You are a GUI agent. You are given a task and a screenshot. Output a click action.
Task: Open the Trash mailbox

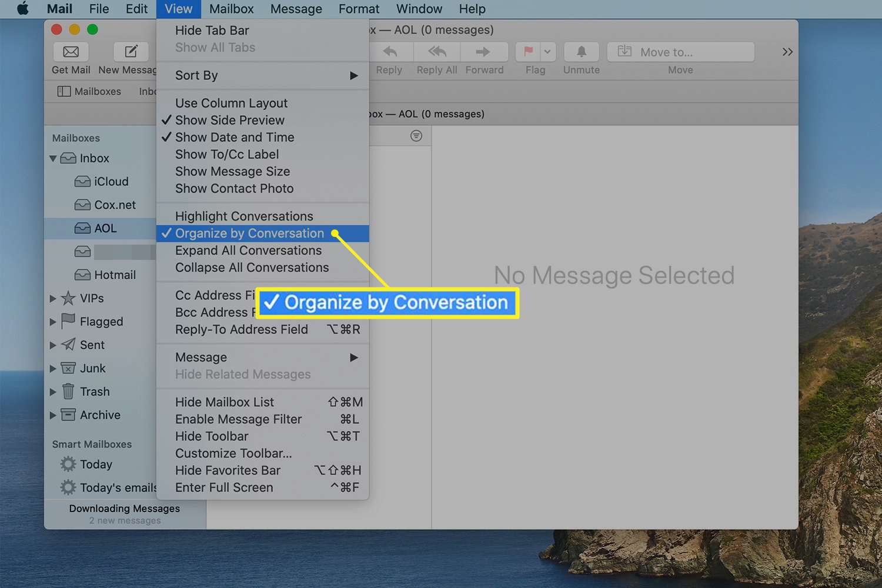click(x=85, y=392)
